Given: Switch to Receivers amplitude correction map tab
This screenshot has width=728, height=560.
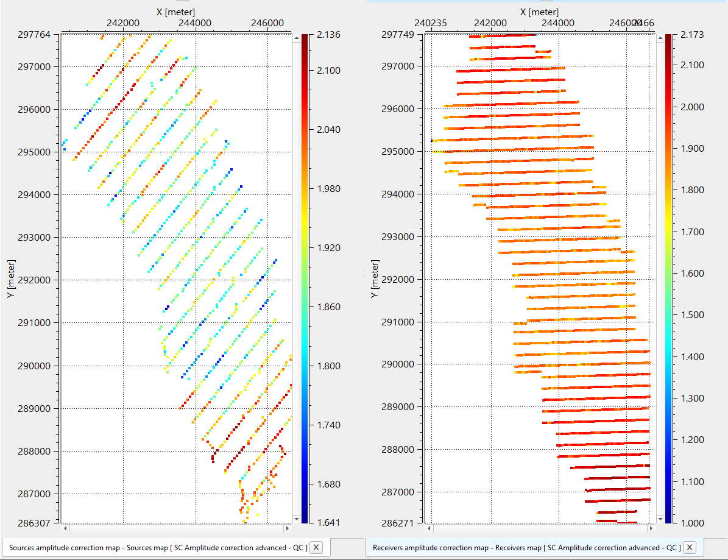Looking at the screenshot, I should tap(523, 547).
